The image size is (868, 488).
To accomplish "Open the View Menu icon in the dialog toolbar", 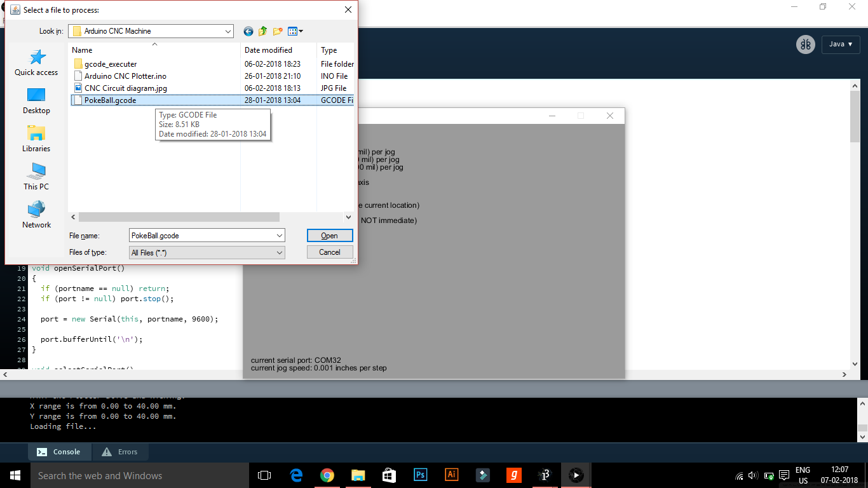I will point(293,30).
